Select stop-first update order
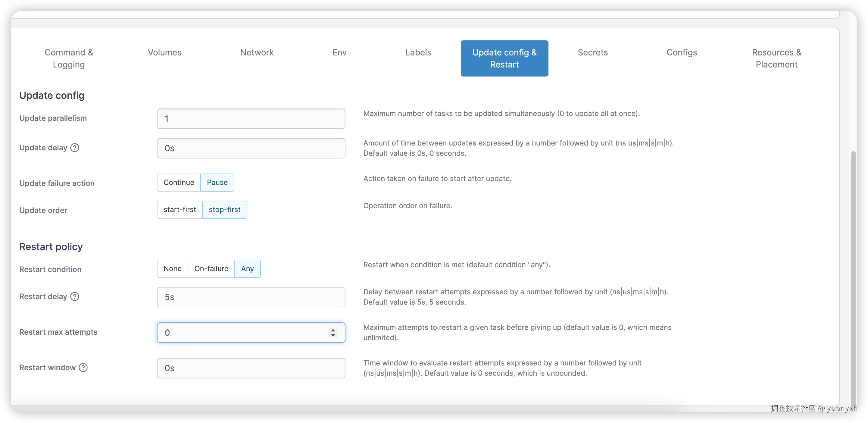Viewport: 868px width, 423px height. click(x=224, y=210)
